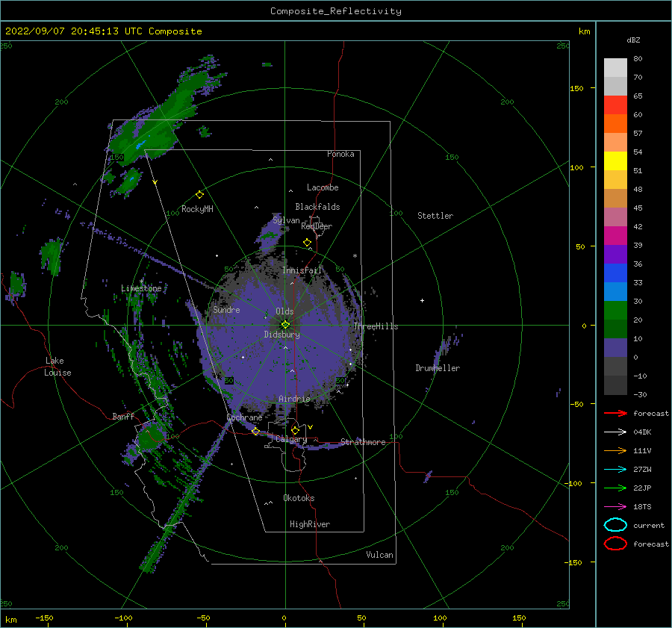Screen dimensions: 672x628
Task: Click the '2022/09/07 20:45:13 UTC Composite' timestamp
Action: [104, 31]
